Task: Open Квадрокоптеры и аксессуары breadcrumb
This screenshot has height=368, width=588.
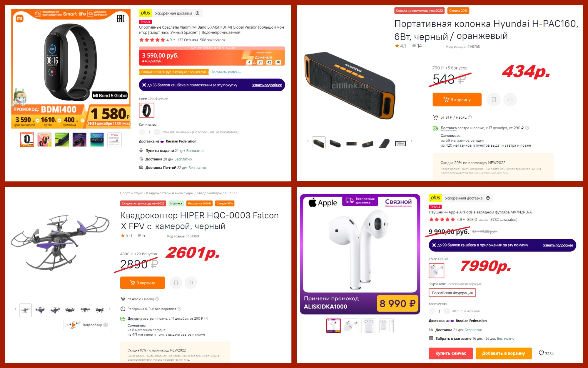Action: 170,193
